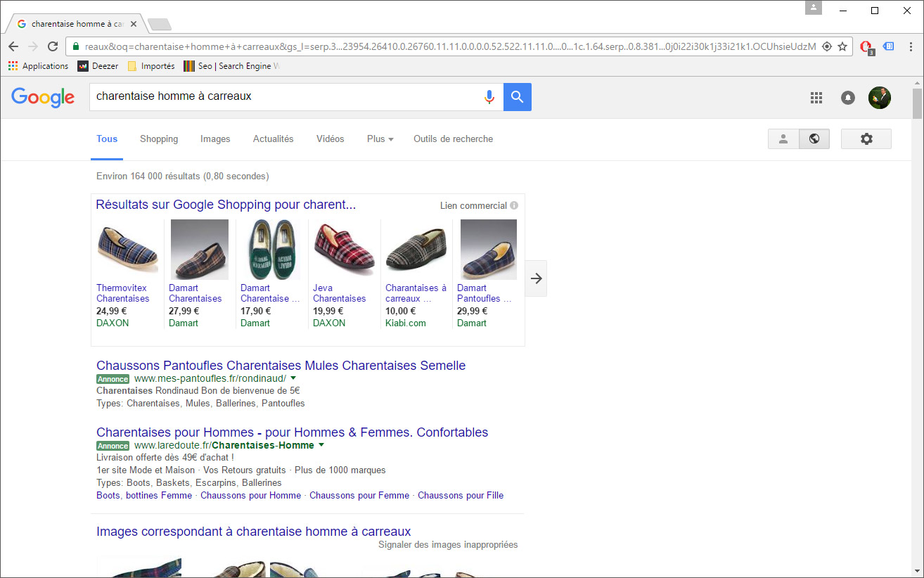Expand mes-pantoufles.fr ad dropdown arrow
924x578 pixels.
click(x=293, y=378)
